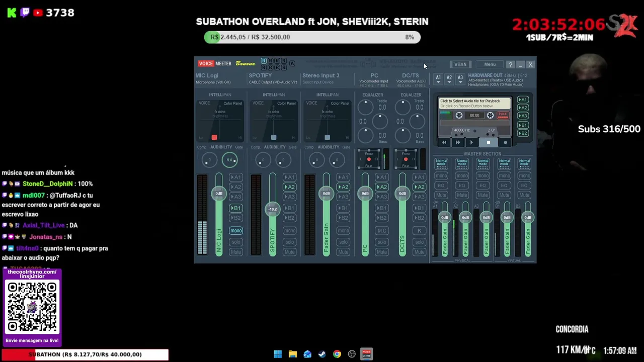The image size is (644, 362).
Task: Click Color Panel on MIC Logi Intellipan
Action: pyautogui.click(x=232, y=104)
